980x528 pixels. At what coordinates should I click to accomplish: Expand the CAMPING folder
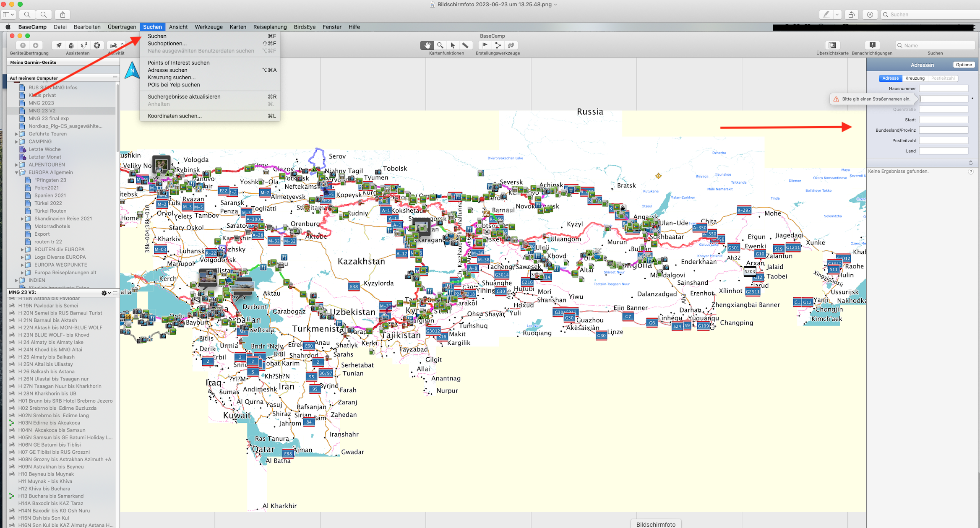16,142
